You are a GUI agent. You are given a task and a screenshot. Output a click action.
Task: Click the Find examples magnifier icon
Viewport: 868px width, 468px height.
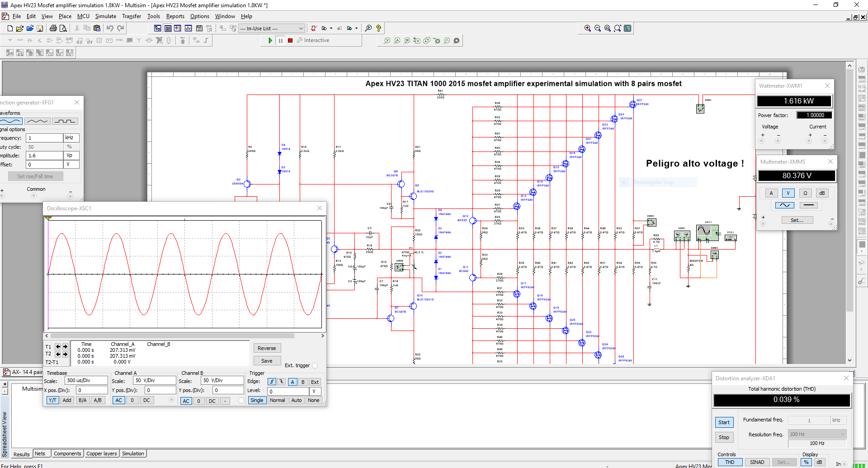pos(368,28)
